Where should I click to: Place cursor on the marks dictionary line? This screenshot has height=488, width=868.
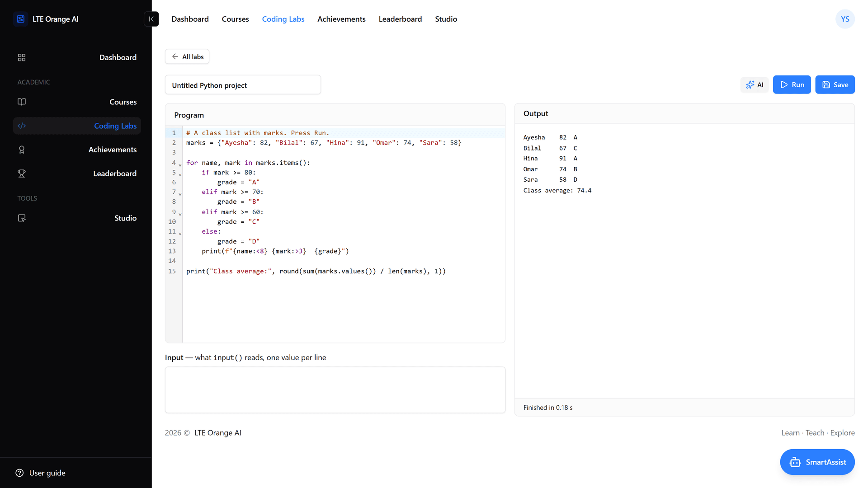click(324, 143)
